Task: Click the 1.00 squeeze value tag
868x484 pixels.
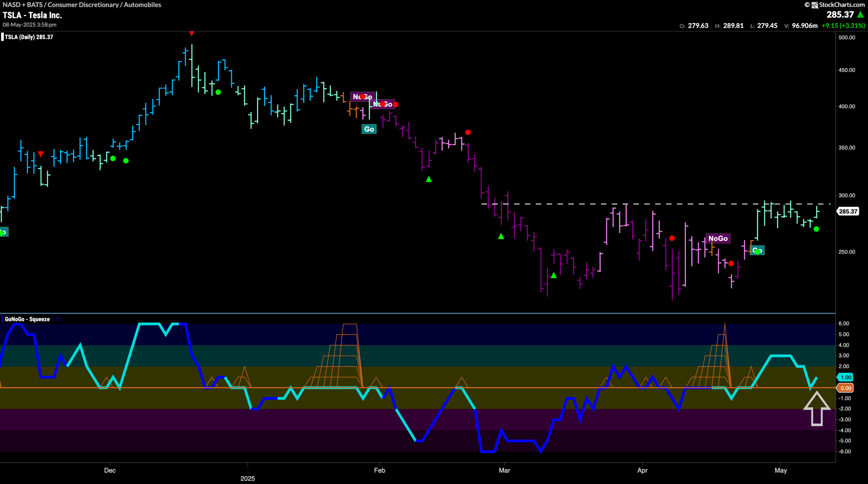Action: pyautogui.click(x=846, y=377)
